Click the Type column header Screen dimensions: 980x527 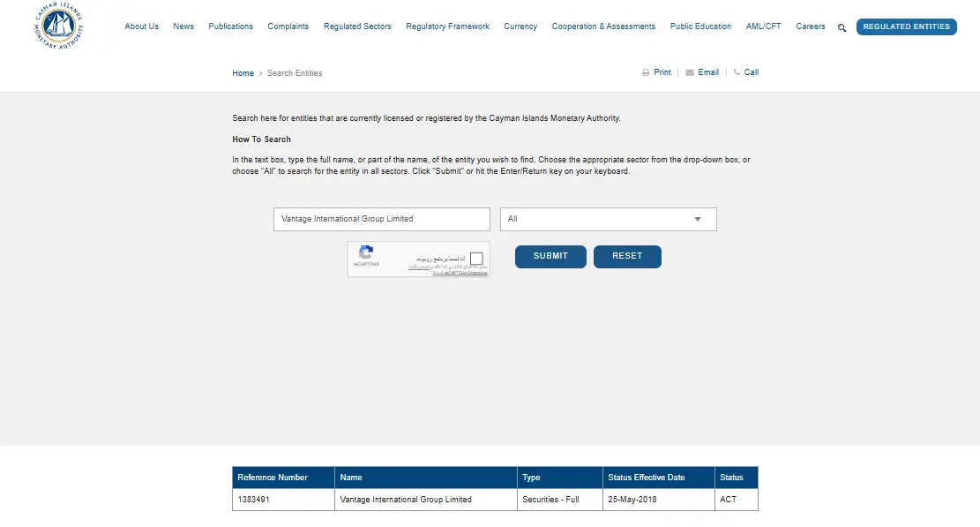tap(560, 478)
